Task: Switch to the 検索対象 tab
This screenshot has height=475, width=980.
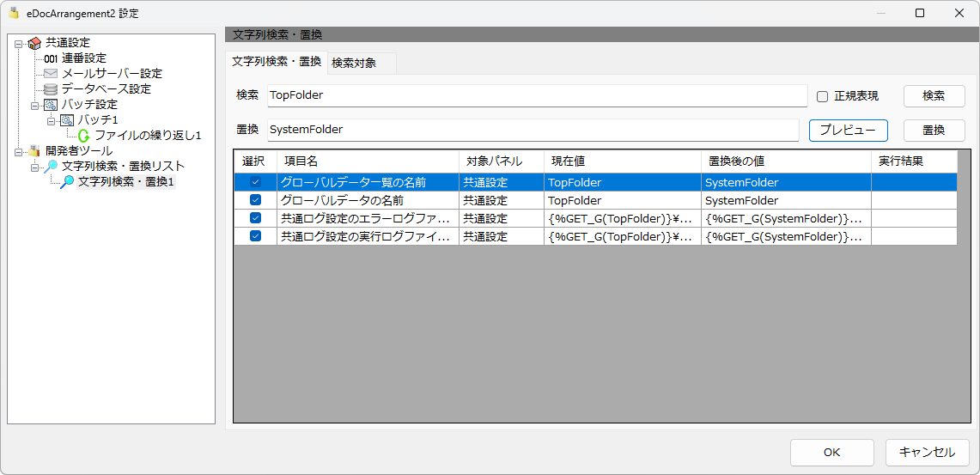Action: 362,63
